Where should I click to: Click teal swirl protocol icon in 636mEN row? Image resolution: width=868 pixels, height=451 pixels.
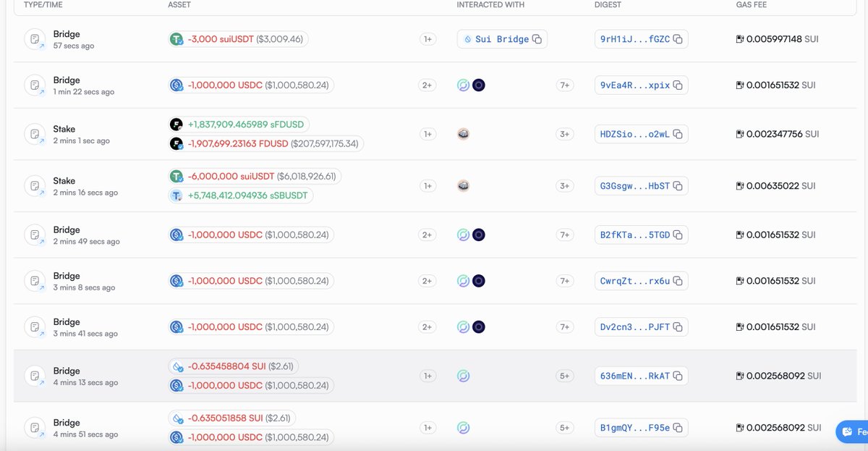(x=464, y=376)
